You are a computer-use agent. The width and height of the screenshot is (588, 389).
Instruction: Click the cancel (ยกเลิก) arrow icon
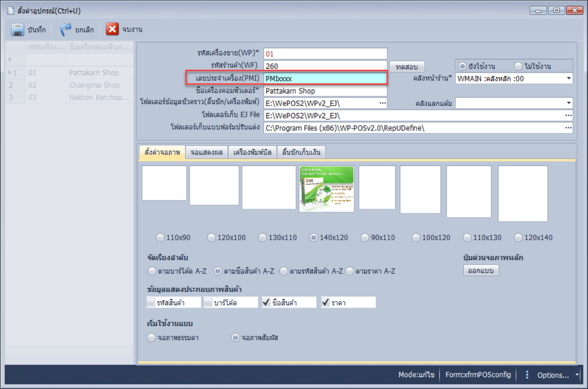65,30
